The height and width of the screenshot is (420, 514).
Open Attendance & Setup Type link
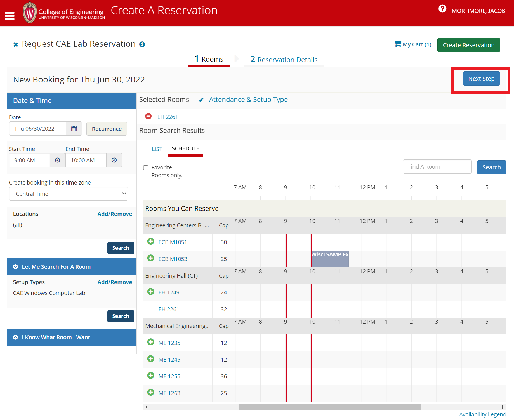(248, 100)
